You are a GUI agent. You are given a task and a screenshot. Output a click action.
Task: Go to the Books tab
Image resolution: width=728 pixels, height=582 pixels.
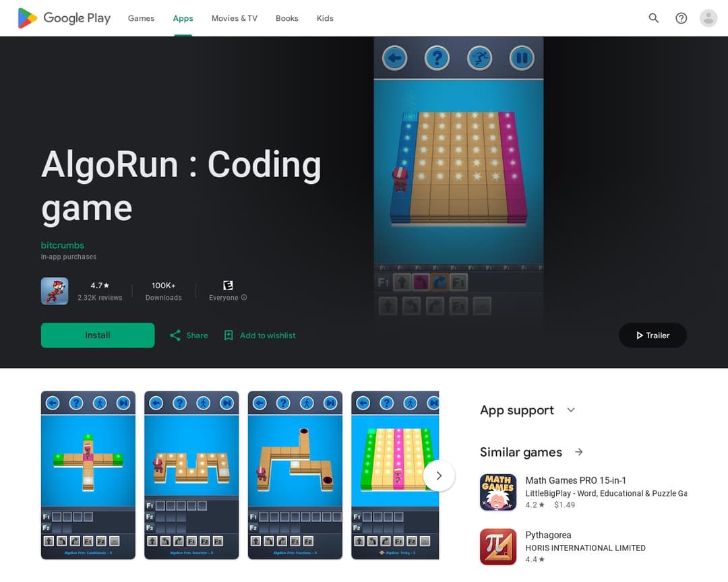[287, 18]
